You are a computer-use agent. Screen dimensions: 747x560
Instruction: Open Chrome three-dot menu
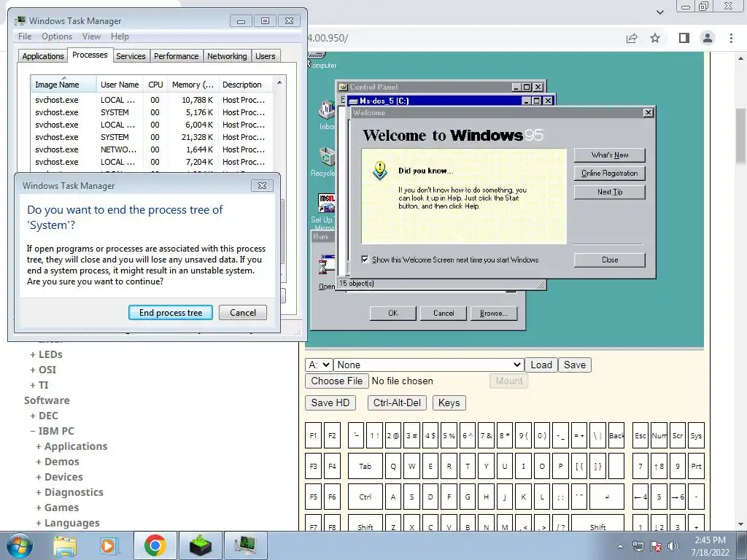pyautogui.click(x=731, y=38)
